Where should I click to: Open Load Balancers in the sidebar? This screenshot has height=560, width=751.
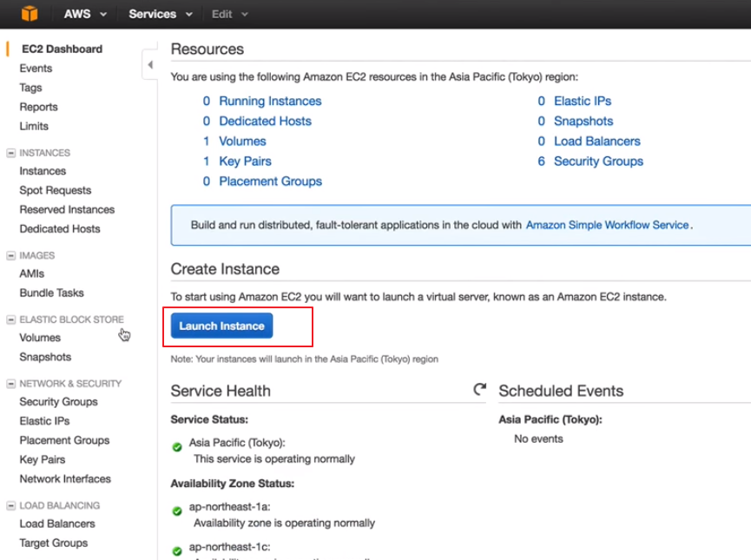point(57,524)
